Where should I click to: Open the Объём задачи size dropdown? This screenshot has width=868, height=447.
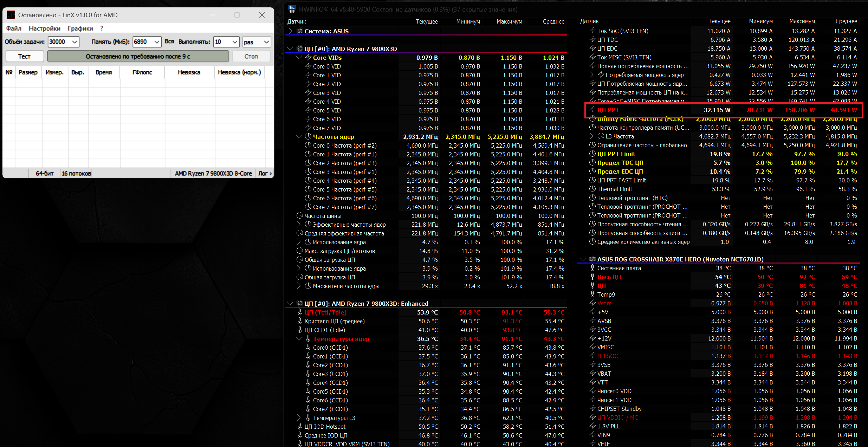[x=75, y=42]
